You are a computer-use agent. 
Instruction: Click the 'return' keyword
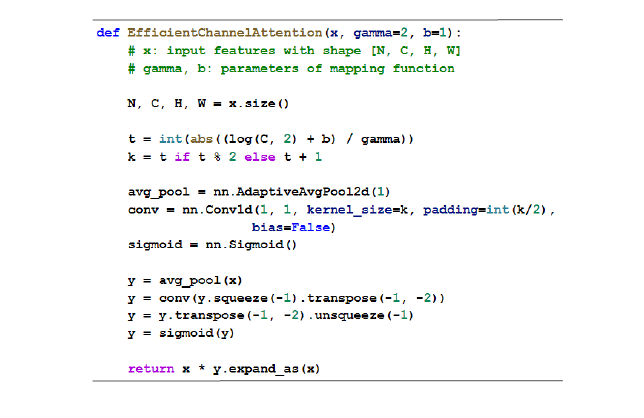151,368
